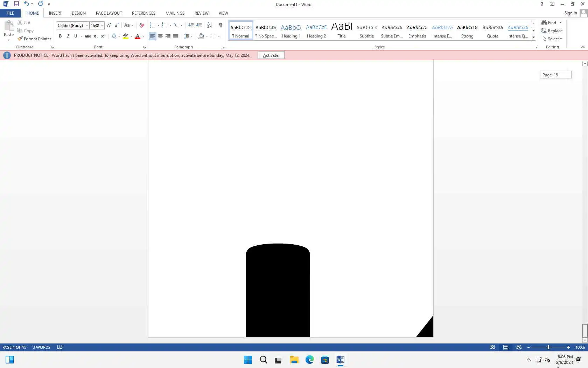This screenshot has width=588, height=368.
Task: Switch to the PAGE LAYOUT tab
Action: (x=109, y=13)
